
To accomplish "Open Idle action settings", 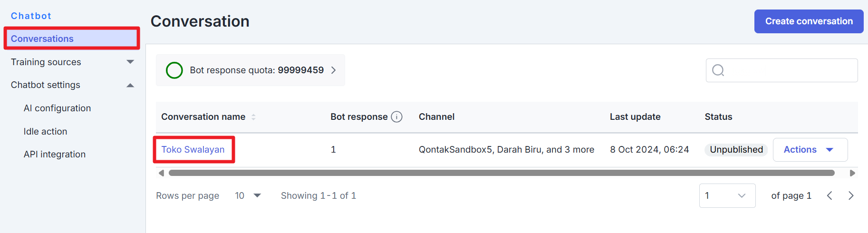I will (45, 132).
